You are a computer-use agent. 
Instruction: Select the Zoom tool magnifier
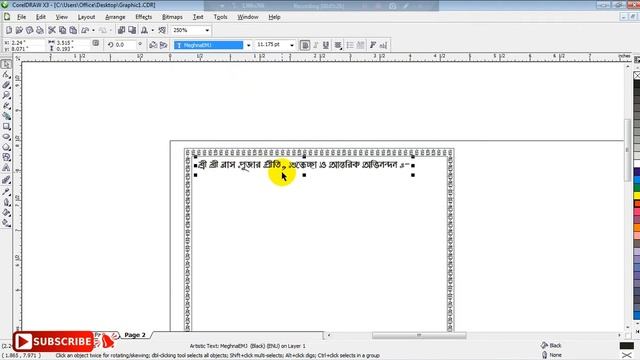(6, 95)
